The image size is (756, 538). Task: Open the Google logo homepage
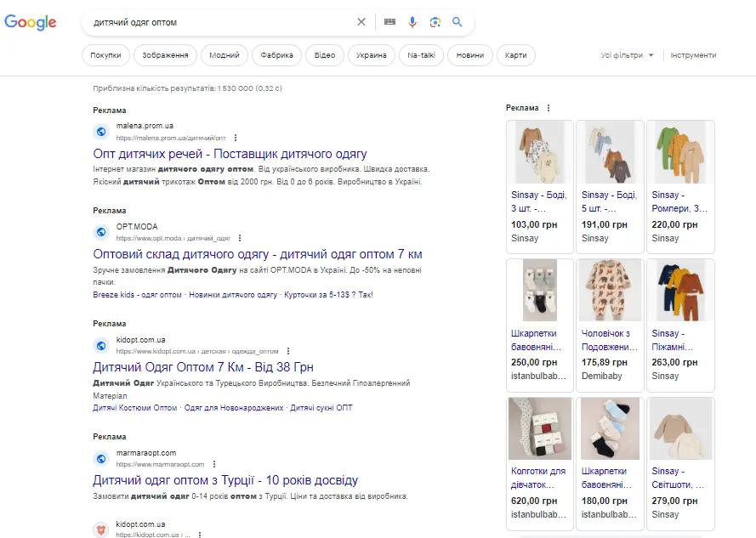coord(31,22)
